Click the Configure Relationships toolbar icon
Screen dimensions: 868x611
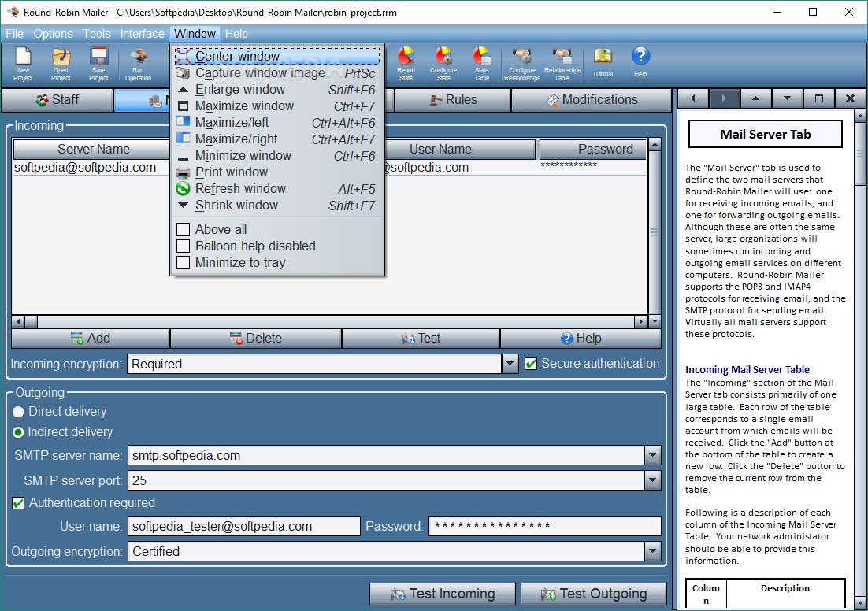pos(522,65)
